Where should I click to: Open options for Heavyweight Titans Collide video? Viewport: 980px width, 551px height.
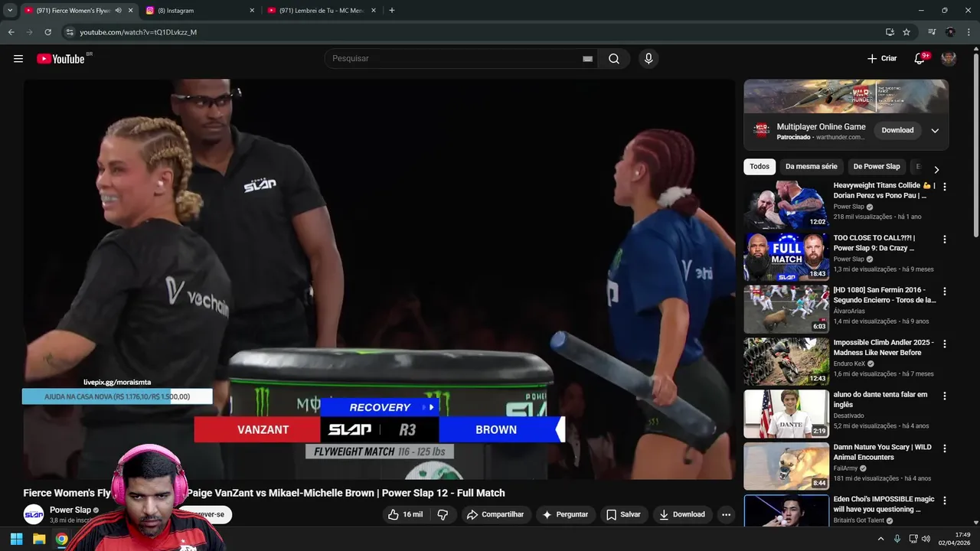click(x=944, y=187)
